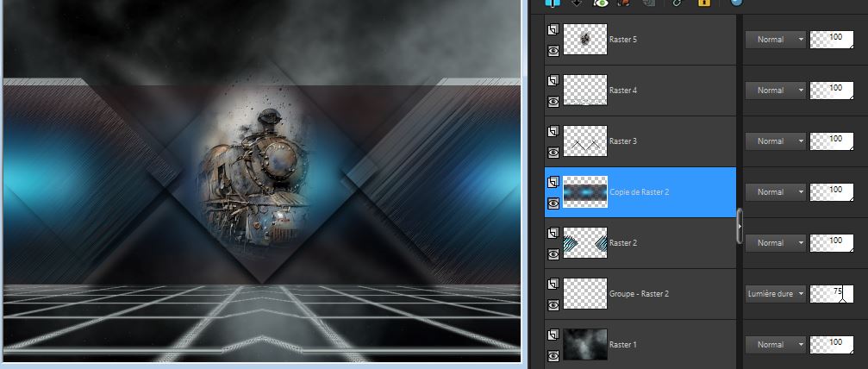Image resolution: width=868 pixels, height=369 pixels.
Task: Toggle visibility of Raster 3 layer
Action: click(x=553, y=153)
